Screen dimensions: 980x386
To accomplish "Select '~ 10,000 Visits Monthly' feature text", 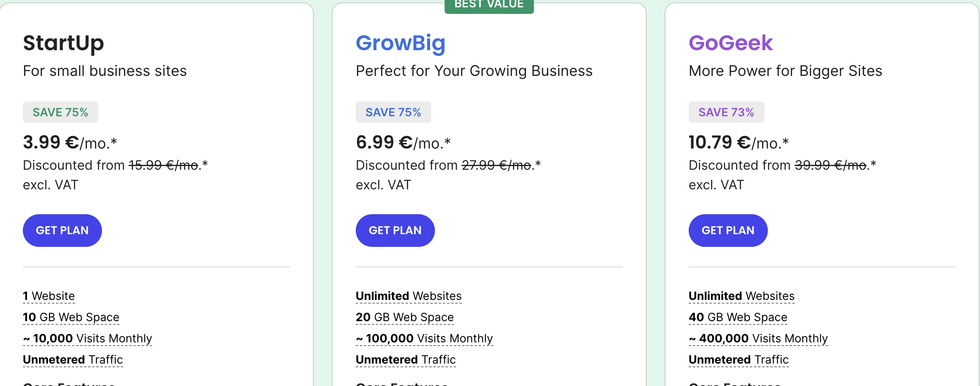I will (88, 338).
